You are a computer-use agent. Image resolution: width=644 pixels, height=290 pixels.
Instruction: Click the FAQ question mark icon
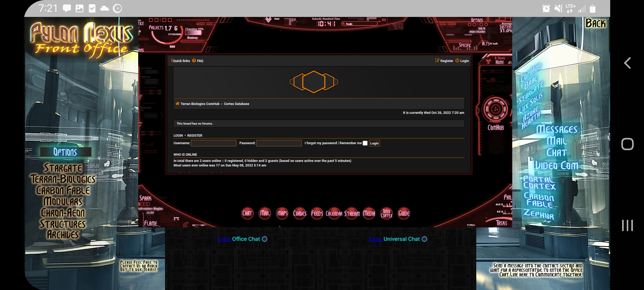point(194,61)
